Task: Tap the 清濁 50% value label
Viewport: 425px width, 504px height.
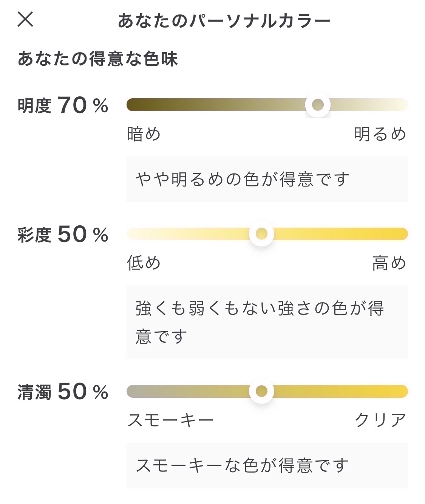Action: tap(63, 392)
